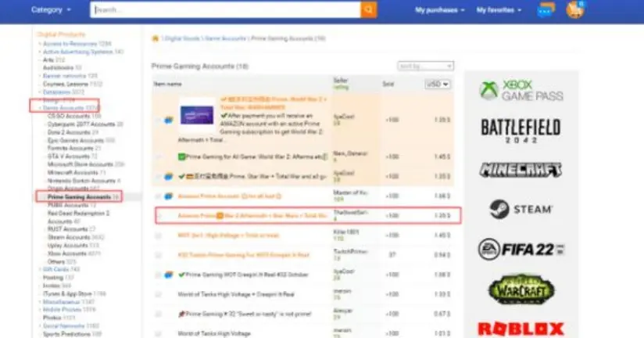The width and height of the screenshot is (644, 338).
Task: Open seller Killer1801 profile
Action: (346, 232)
